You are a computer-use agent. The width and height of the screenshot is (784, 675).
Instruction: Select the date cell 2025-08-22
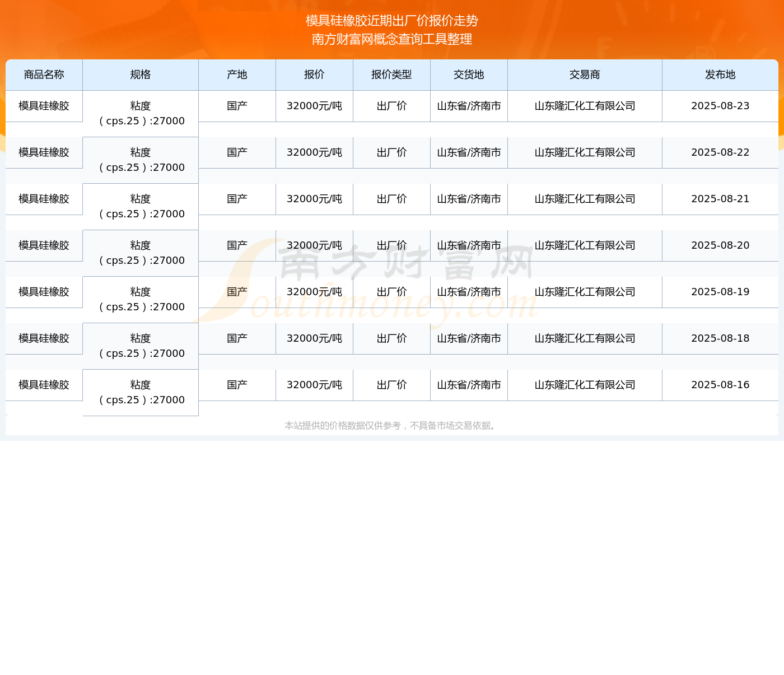[x=720, y=152]
